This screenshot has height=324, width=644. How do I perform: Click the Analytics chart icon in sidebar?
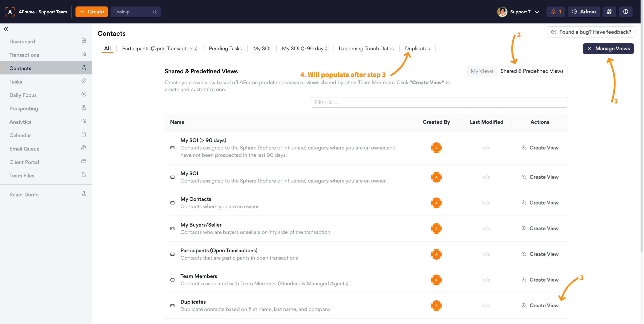coord(84,121)
